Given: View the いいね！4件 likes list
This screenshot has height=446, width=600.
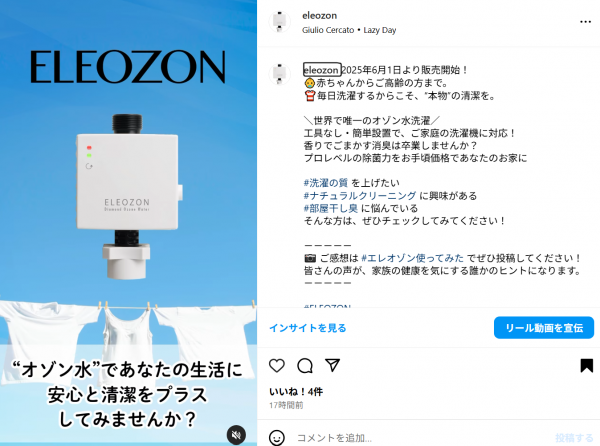Looking at the screenshot, I should pos(296,392).
